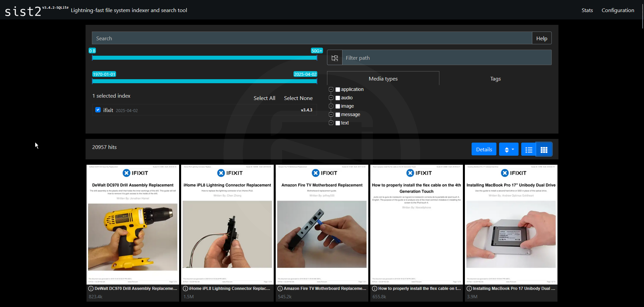This screenshot has height=307, width=644.
Task: Open the Configuration menu
Action: 618,10
